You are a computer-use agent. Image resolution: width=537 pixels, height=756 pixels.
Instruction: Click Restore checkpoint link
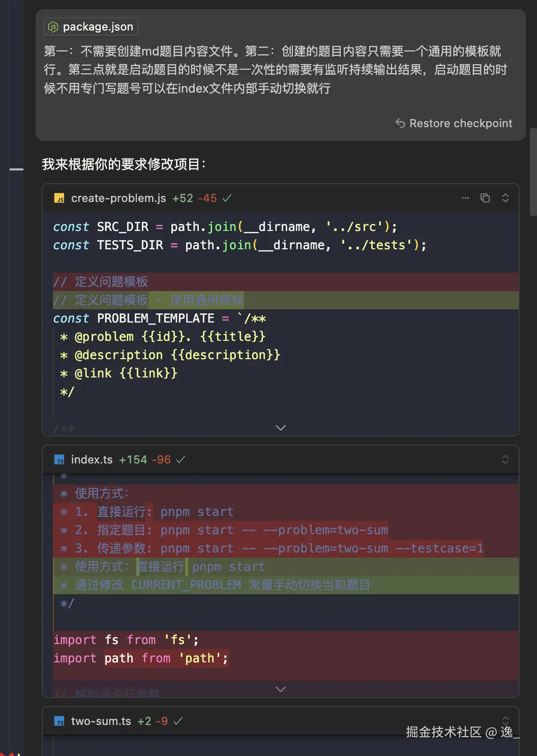(461, 123)
